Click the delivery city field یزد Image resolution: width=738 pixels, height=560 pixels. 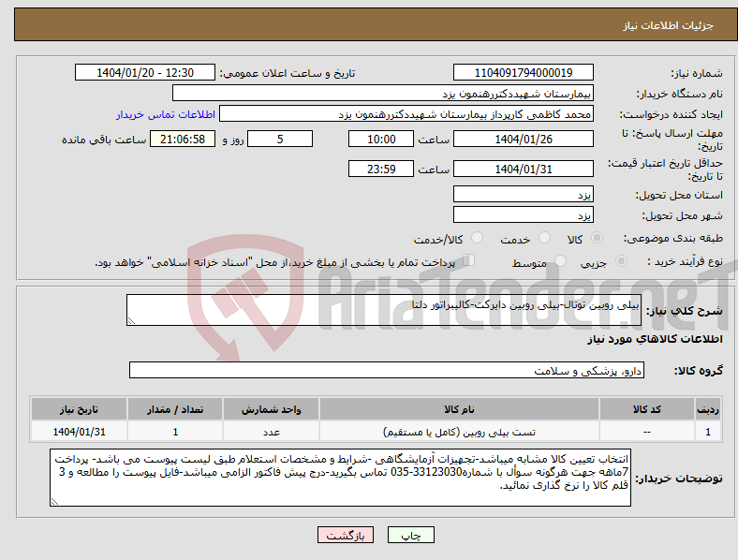tap(523, 214)
